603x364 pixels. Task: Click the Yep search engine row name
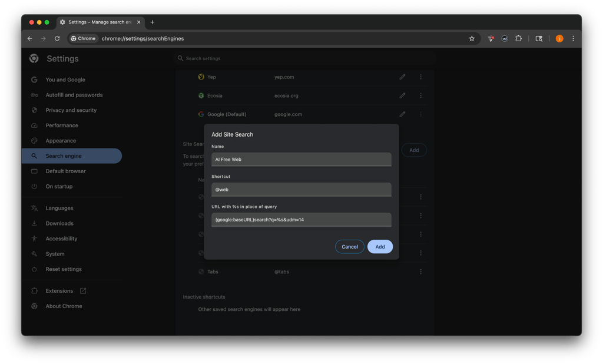pos(211,77)
